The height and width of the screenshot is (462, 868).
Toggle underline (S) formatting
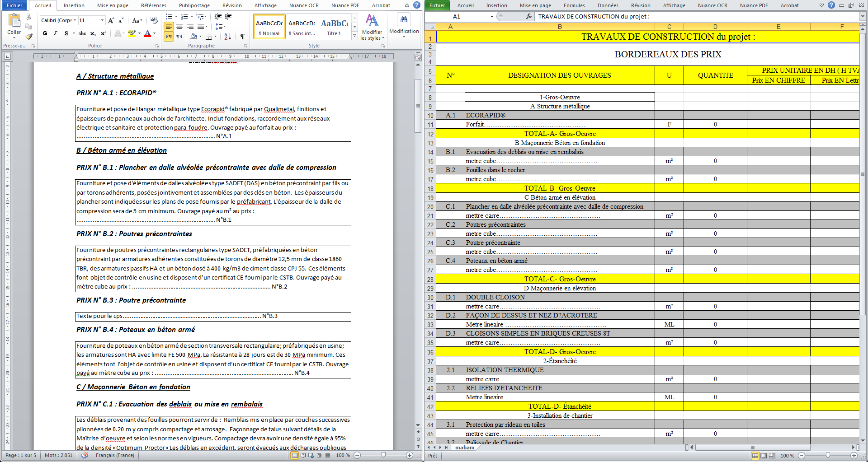[66, 33]
